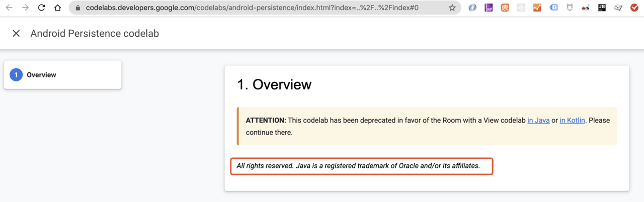Close the Android Persistence codelab
Screen dimensions: 644x202
point(16,33)
